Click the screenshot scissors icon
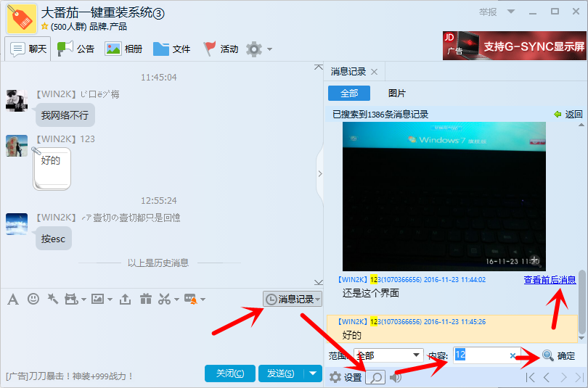The height and width of the screenshot is (388, 588). click(x=165, y=299)
